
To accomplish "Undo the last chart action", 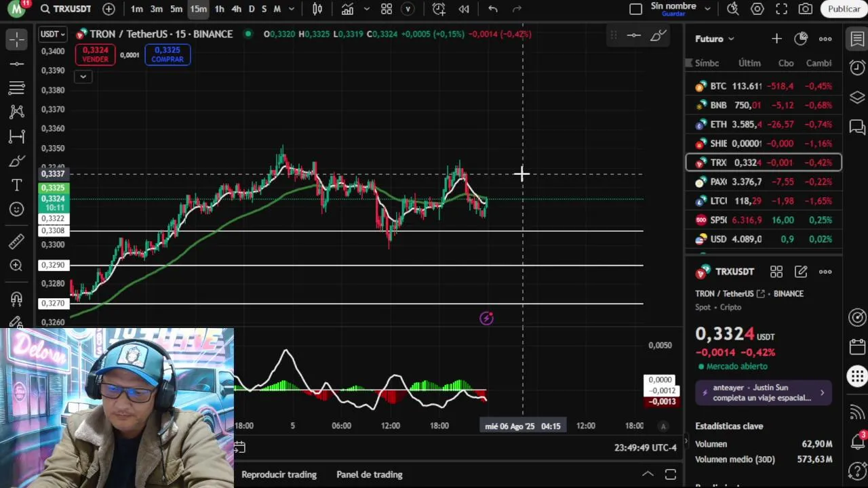I will coord(493,9).
